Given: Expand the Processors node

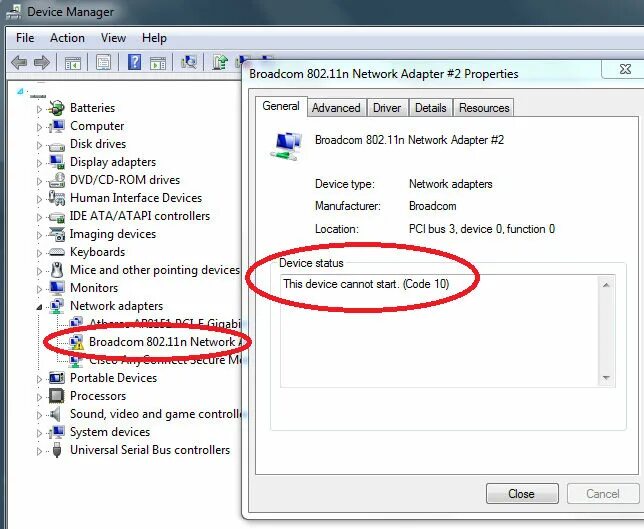Looking at the screenshot, I should click(39, 397).
